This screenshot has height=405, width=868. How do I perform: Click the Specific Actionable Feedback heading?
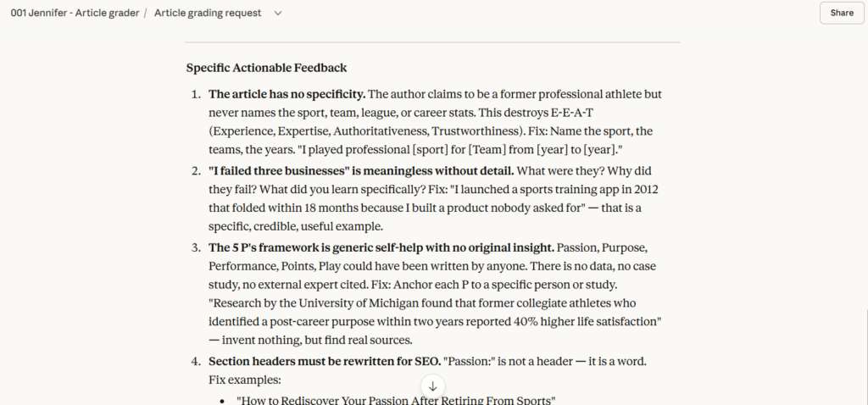coord(266,68)
